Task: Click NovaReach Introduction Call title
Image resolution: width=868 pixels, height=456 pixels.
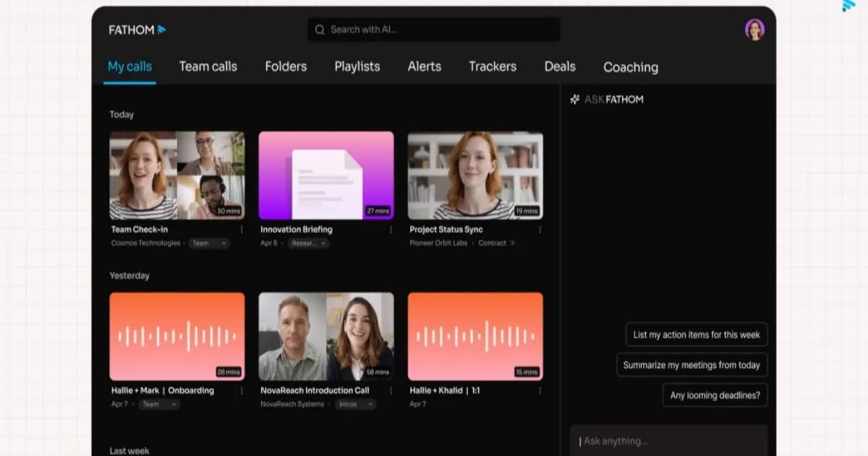Action: point(315,390)
